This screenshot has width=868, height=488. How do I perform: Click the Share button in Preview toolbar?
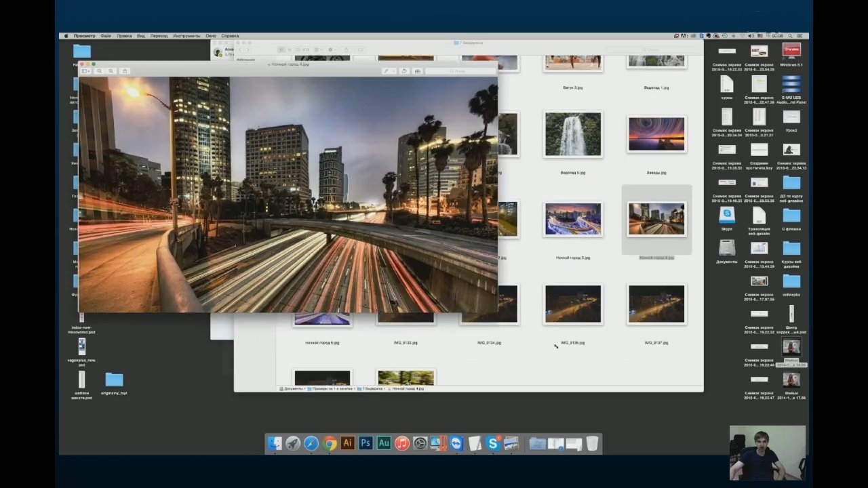(x=125, y=70)
